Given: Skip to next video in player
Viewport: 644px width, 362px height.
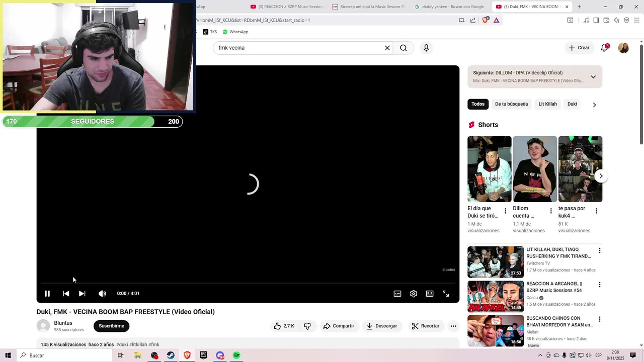Looking at the screenshot, I should [x=82, y=294].
